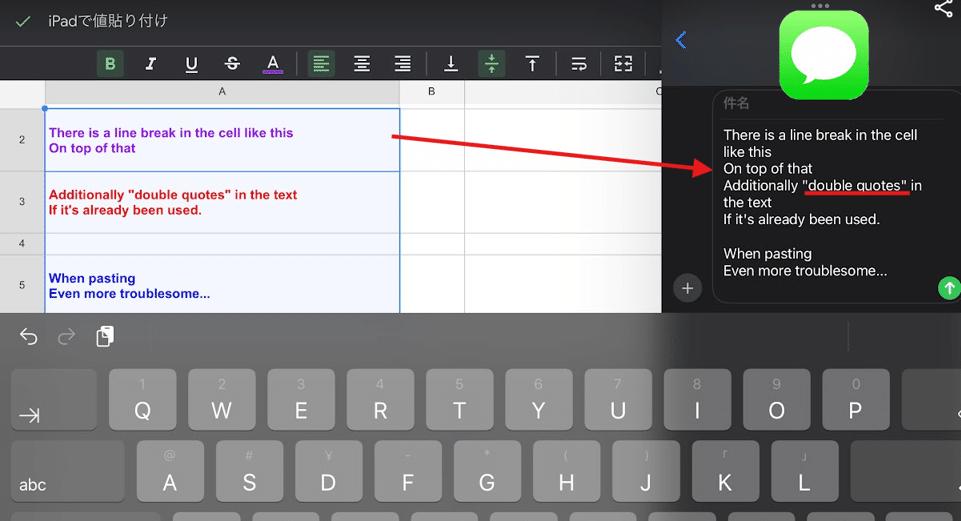Screen dimensions: 961x521
Task: Undo with the keyboard toolbar arrow
Action: [28, 337]
